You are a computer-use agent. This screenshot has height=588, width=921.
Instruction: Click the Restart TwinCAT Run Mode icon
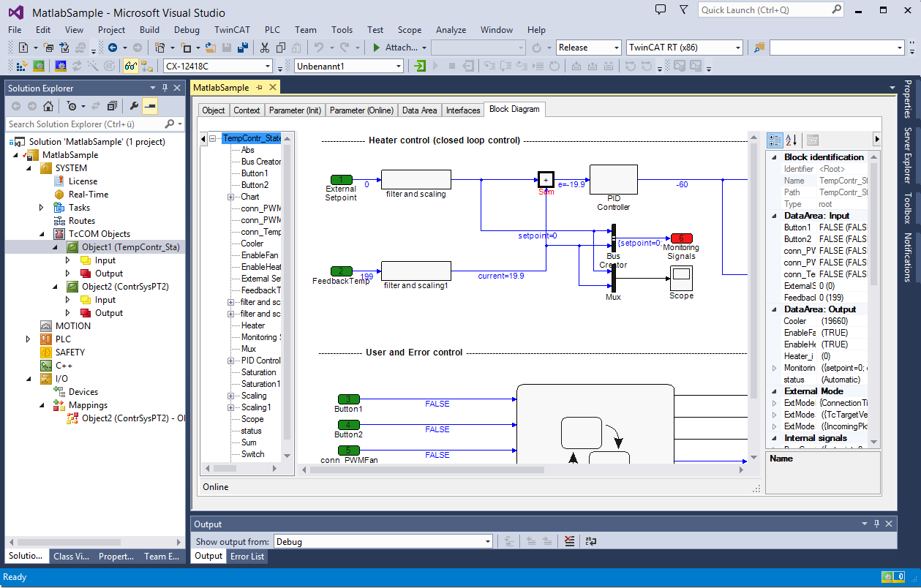(39, 66)
